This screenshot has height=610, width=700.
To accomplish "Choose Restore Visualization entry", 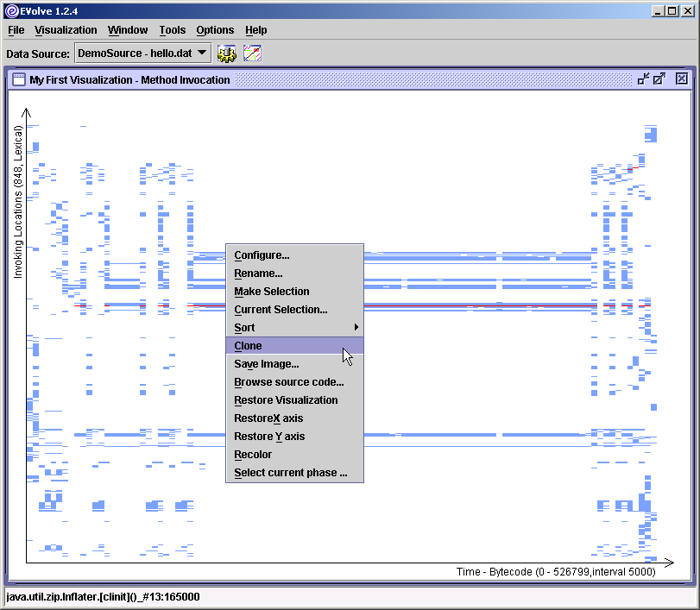I will [x=294, y=399].
